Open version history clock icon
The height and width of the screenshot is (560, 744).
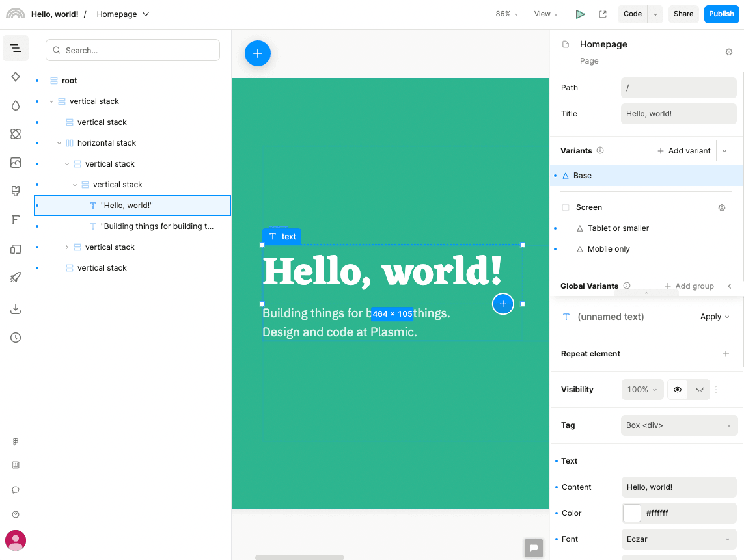point(16,338)
